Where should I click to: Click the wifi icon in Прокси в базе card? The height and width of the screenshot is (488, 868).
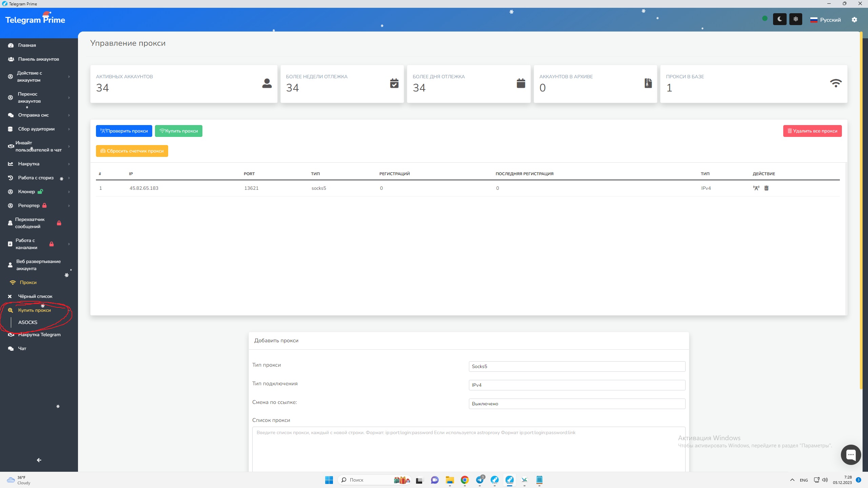tap(835, 83)
